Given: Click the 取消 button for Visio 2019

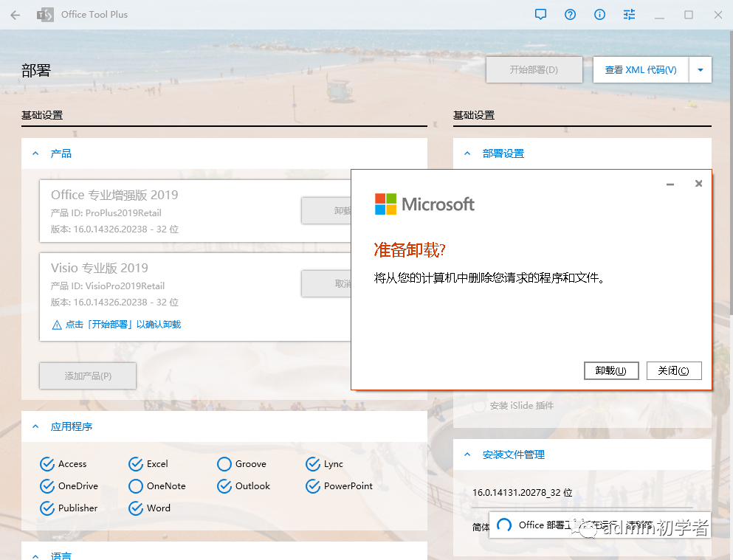Looking at the screenshot, I should click(326, 283).
